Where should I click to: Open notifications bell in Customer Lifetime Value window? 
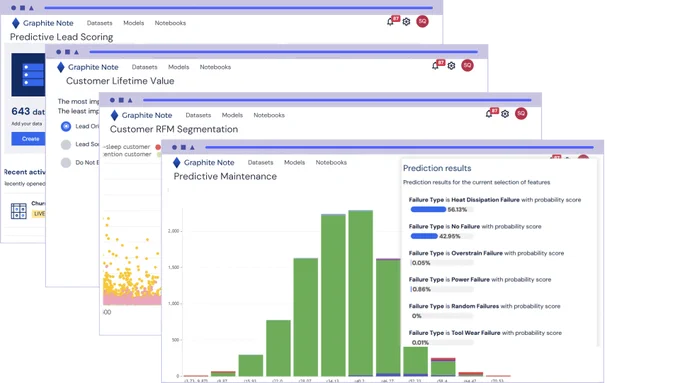pos(435,66)
